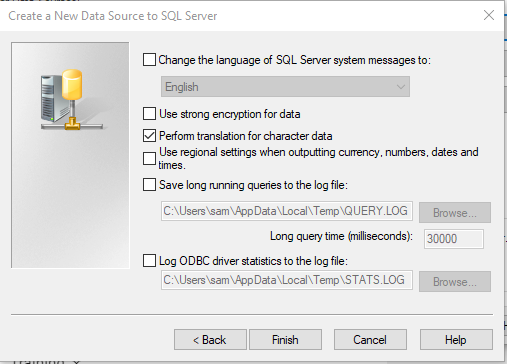Viewport: 507px width, 364px height.
Task: Go to previous page with Back button
Action: (x=210, y=340)
